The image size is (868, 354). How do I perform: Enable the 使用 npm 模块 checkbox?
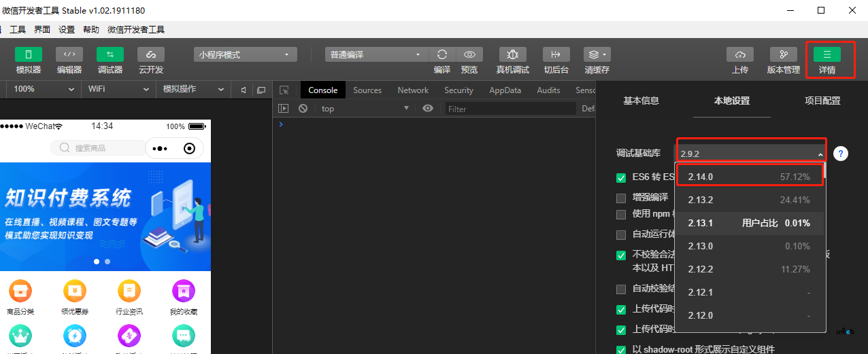pos(621,215)
